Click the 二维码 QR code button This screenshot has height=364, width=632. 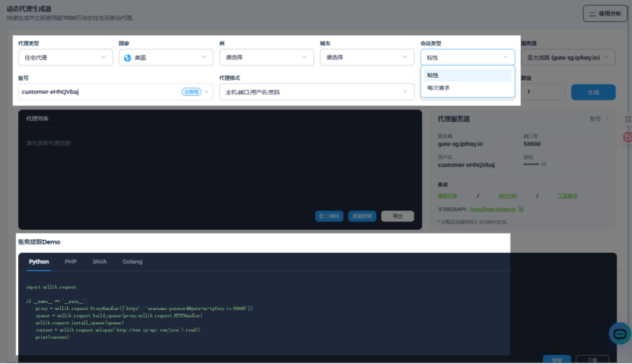click(329, 216)
